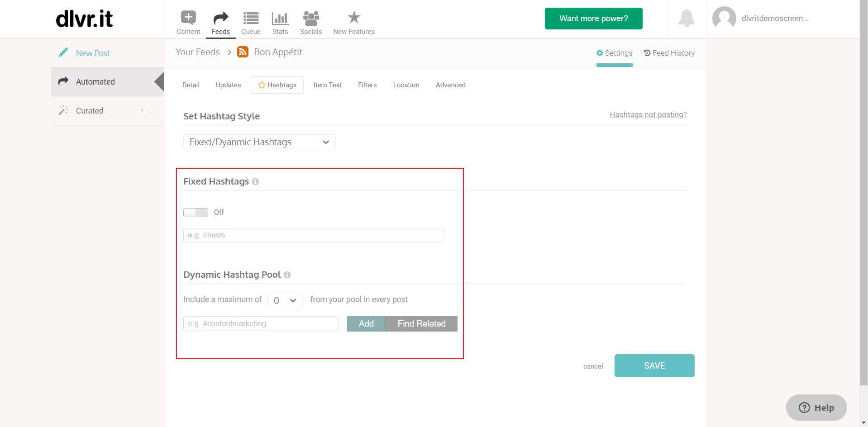Screen dimensions: 868x427
Task: Click the orange RSS feed icon
Action: pos(243,52)
